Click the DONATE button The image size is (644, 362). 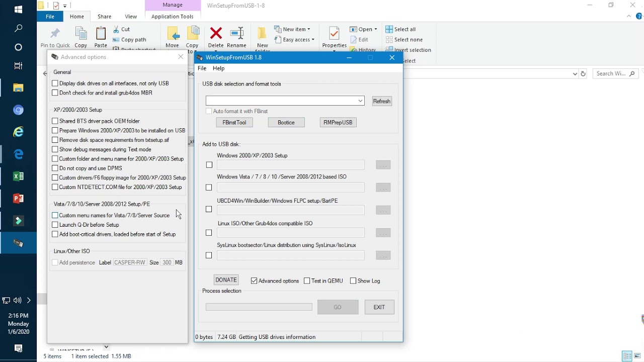click(226, 280)
